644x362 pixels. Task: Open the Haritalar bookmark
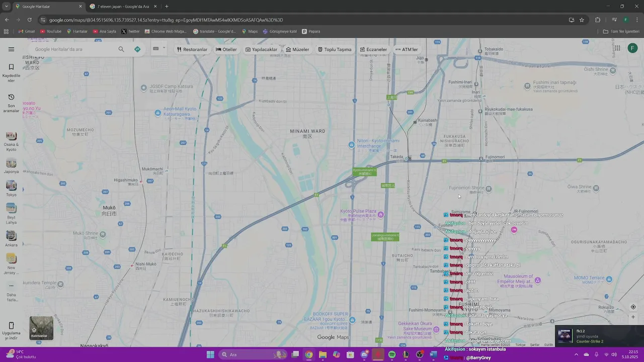(77, 31)
